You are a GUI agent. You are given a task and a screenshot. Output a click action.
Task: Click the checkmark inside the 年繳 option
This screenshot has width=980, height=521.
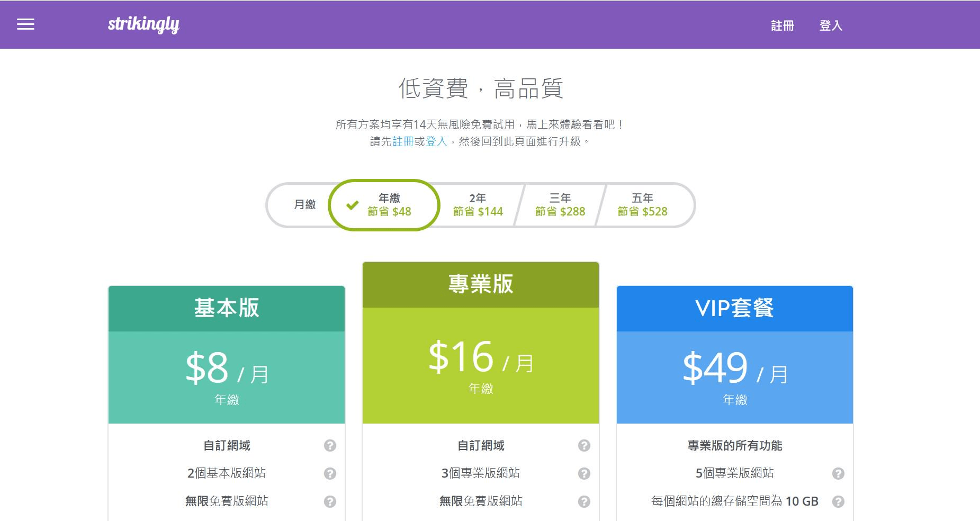352,205
